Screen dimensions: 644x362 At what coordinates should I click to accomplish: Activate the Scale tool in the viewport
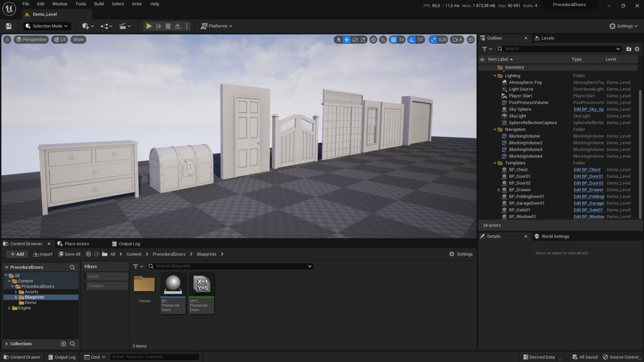[x=363, y=40]
